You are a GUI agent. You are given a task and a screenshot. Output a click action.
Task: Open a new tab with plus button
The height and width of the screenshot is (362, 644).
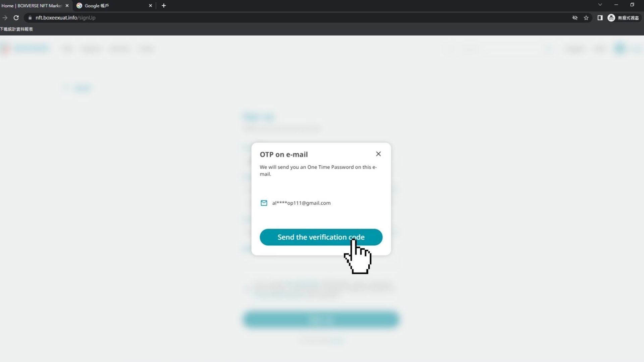[x=164, y=5]
